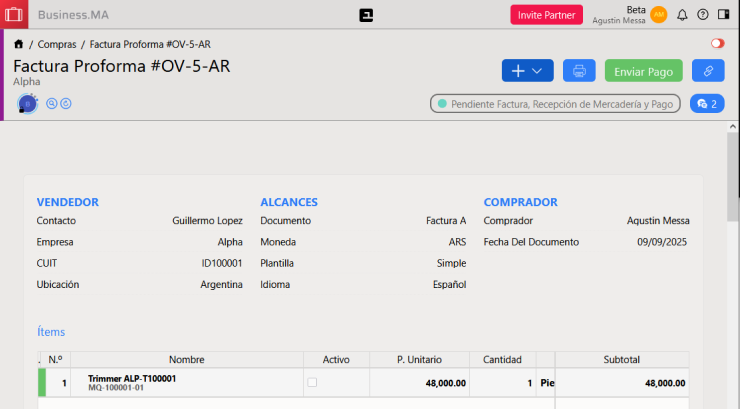Copy the document link with chain icon
740x409 pixels.
pyautogui.click(x=708, y=71)
